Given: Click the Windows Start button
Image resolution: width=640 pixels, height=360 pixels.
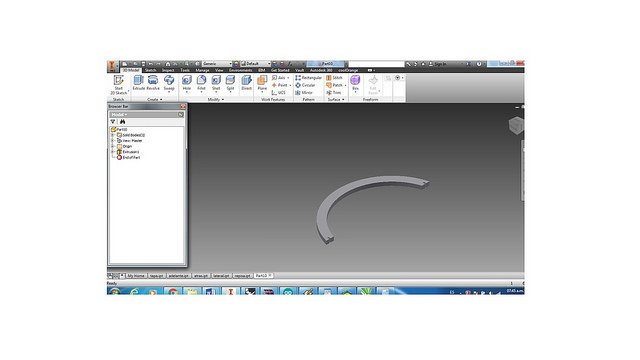Looking at the screenshot, I should pyautogui.click(x=115, y=291).
